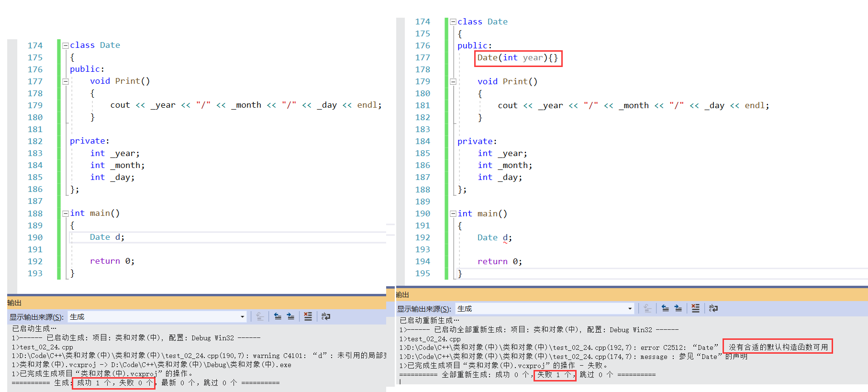
Task: Click 'public:' on line 176, right editor
Action: point(475,45)
